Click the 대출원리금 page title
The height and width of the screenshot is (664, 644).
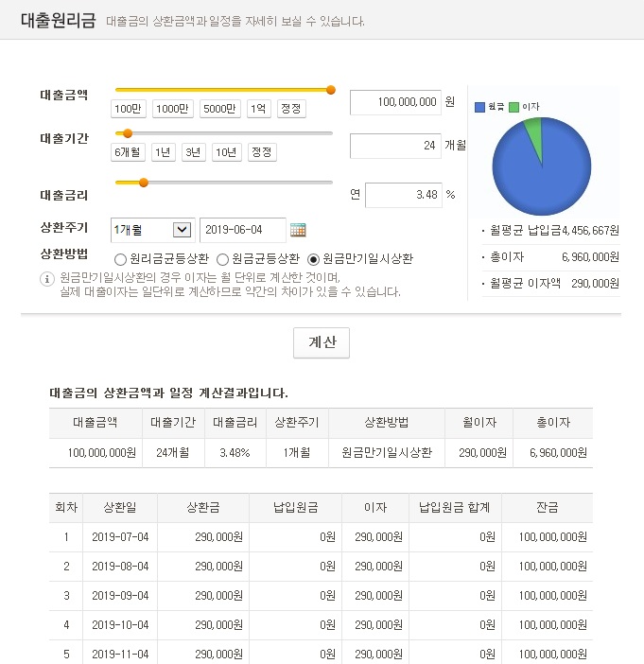click(x=59, y=20)
